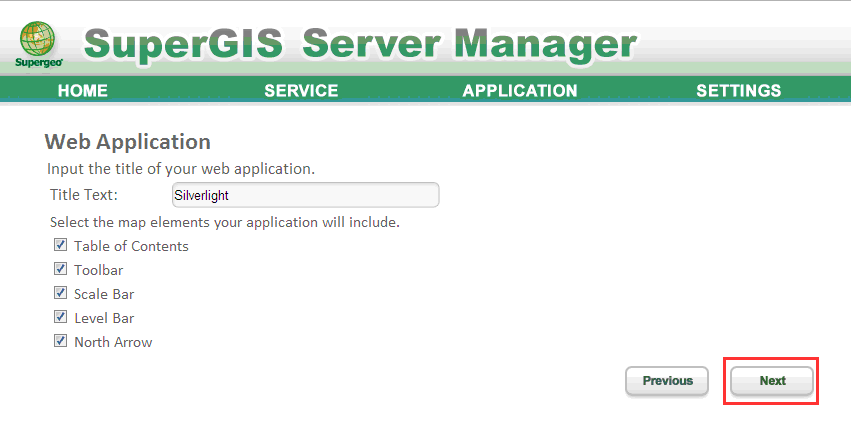Click the 'Level Bar' label text
The image size is (851, 425).
tap(104, 318)
